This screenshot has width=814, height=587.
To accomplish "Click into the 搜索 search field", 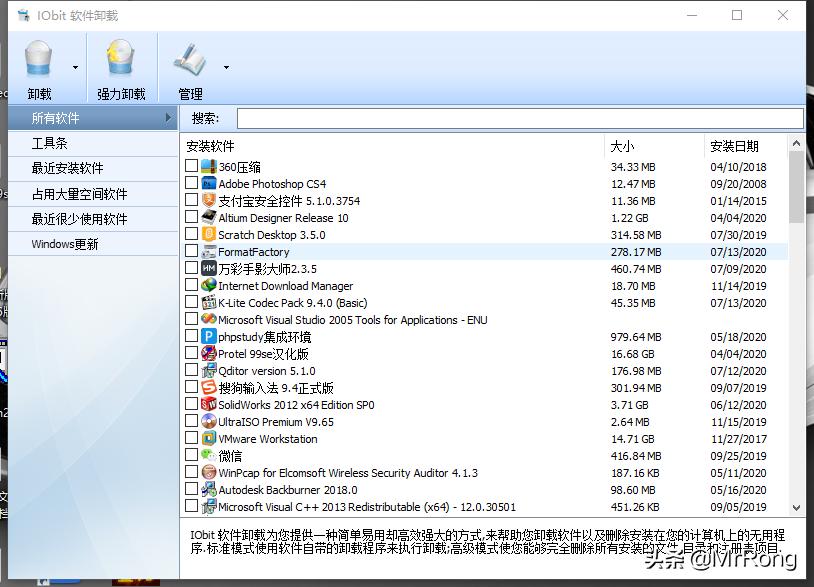I will click(519, 119).
